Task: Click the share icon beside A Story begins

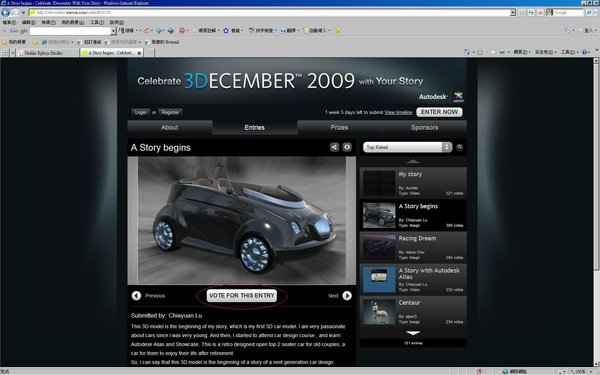Action: coord(334,147)
